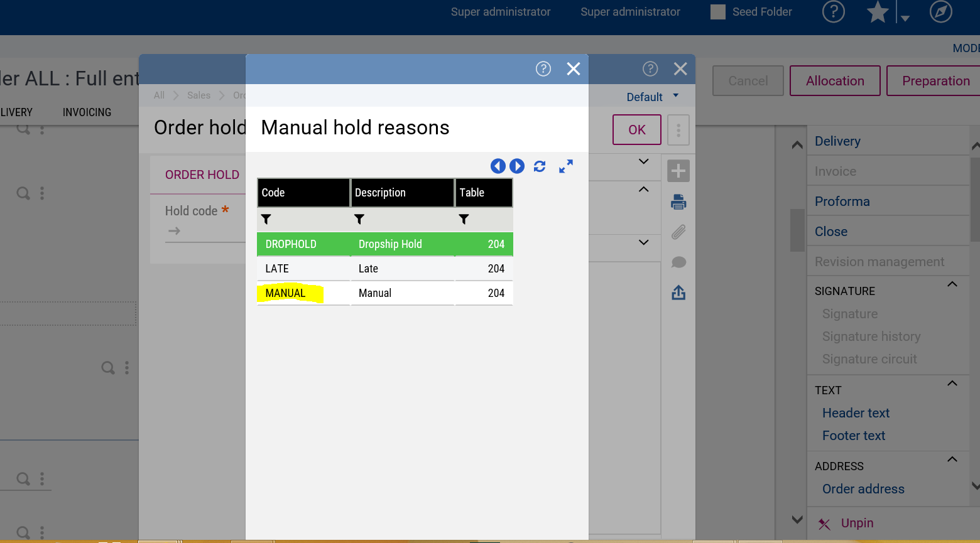Click the previous page arrow icon

click(498, 166)
